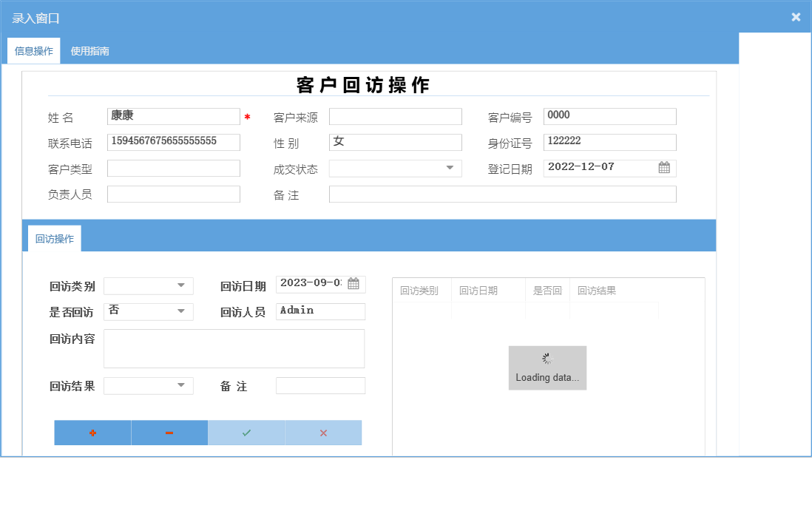Switch to the 使用指南 tab
The image size is (812, 508).
coord(90,51)
